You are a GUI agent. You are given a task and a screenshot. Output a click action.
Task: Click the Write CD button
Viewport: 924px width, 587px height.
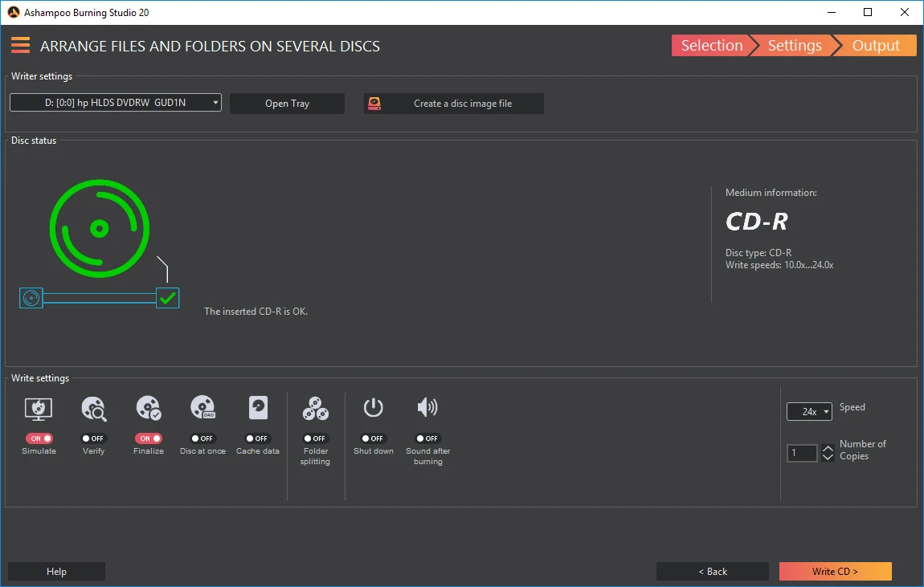tap(835, 572)
